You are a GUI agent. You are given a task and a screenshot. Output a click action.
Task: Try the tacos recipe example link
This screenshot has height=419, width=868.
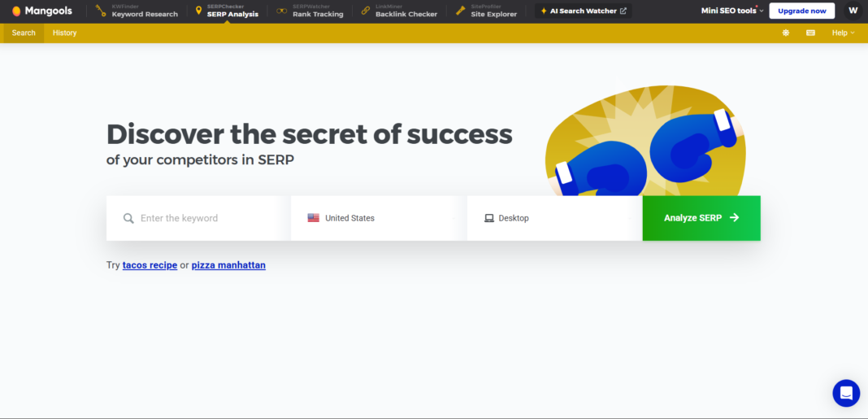pyautogui.click(x=150, y=265)
